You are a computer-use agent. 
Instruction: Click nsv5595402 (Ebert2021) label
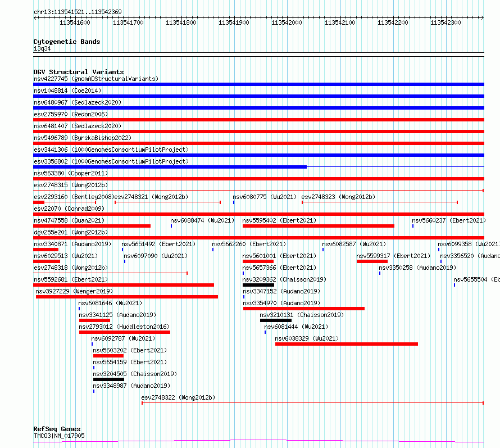pos(279,220)
